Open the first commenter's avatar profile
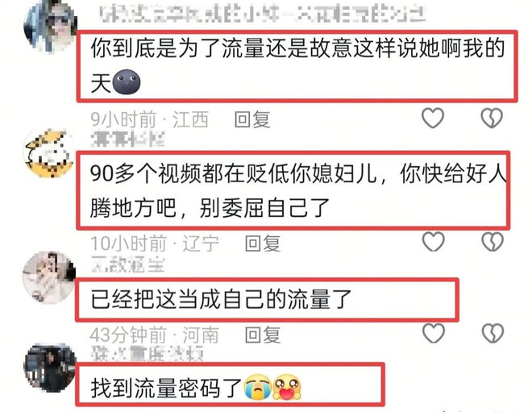532x412 pixels. pos(50,27)
